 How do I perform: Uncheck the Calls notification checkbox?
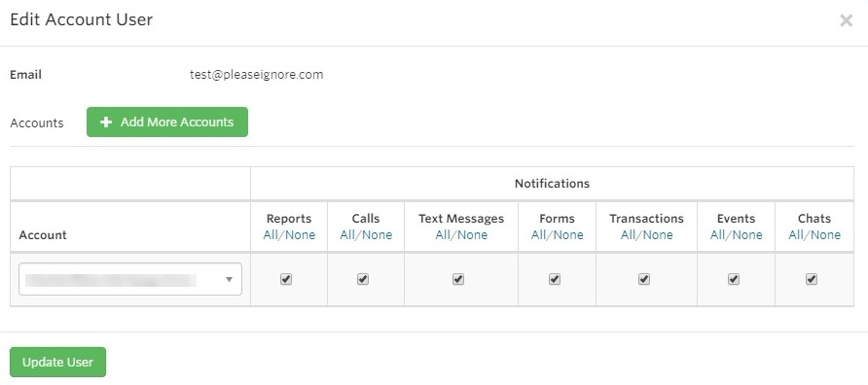(x=363, y=279)
